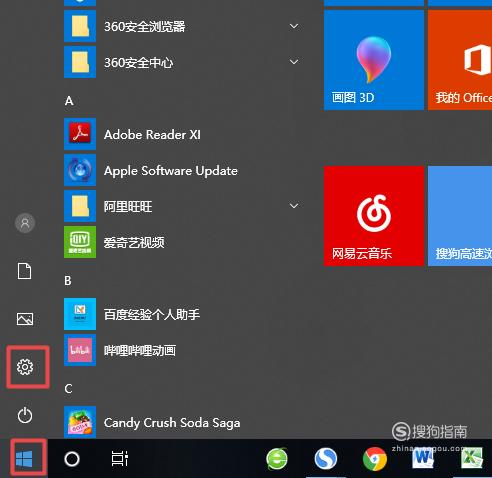
Task: Click Apple Software Update icon
Action: [x=80, y=170]
